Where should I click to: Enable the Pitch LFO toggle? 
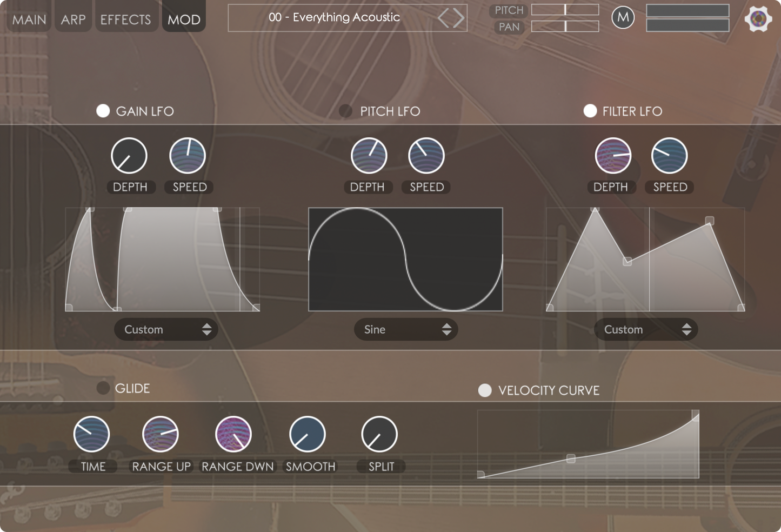coord(345,111)
